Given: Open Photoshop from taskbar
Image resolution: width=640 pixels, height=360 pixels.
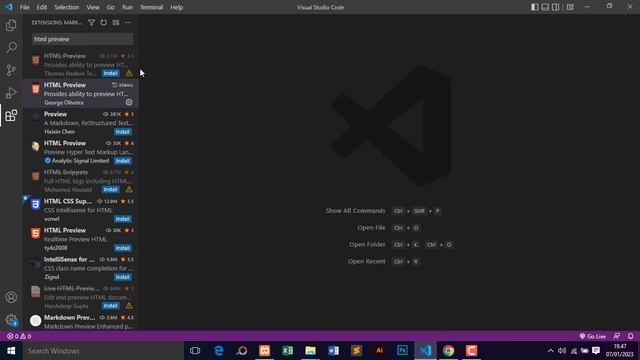Looking at the screenshot, I should pos(402,351).
